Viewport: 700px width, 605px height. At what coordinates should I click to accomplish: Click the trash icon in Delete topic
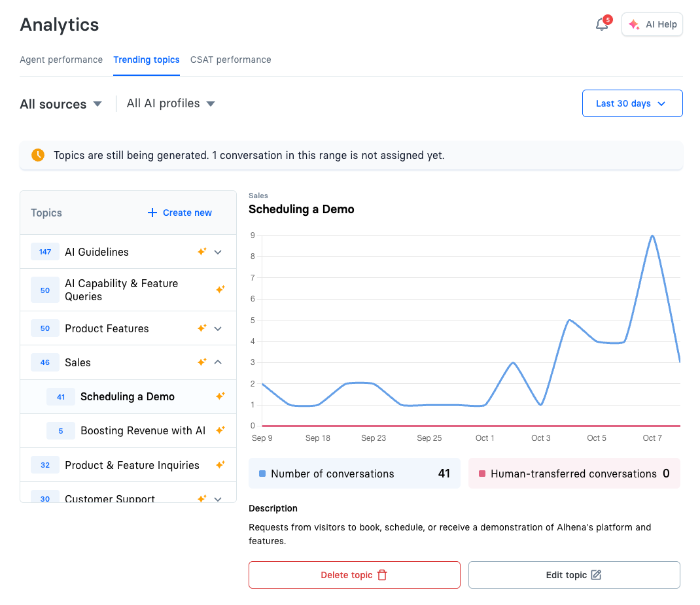[x=382, y=575]
